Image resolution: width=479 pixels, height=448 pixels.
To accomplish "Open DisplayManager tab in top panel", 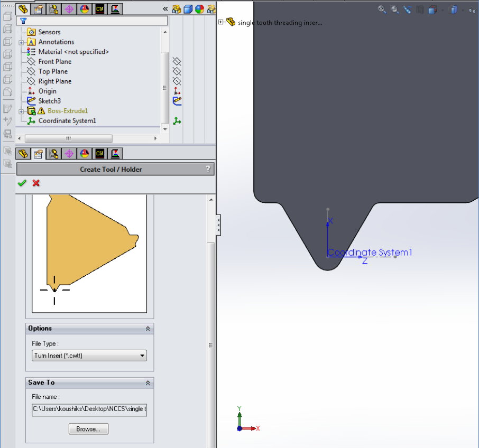I will click(x=84, y=9).
